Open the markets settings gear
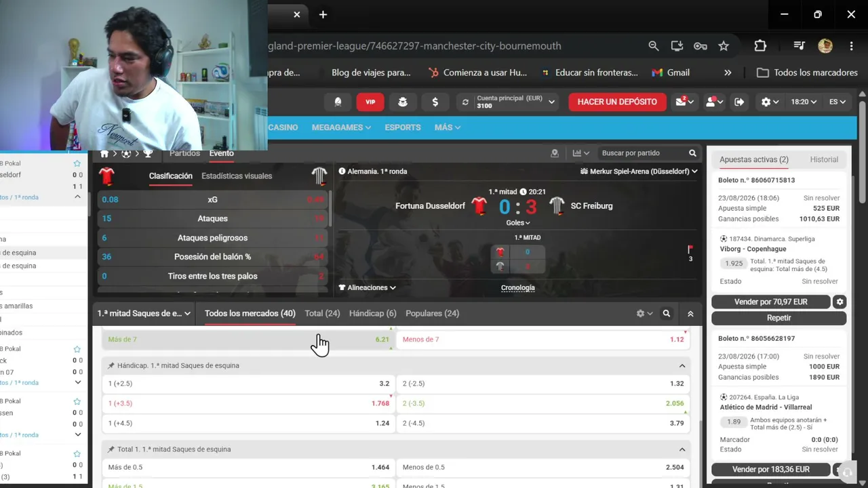This screenshot has height=488, width=868. (644, 313)
